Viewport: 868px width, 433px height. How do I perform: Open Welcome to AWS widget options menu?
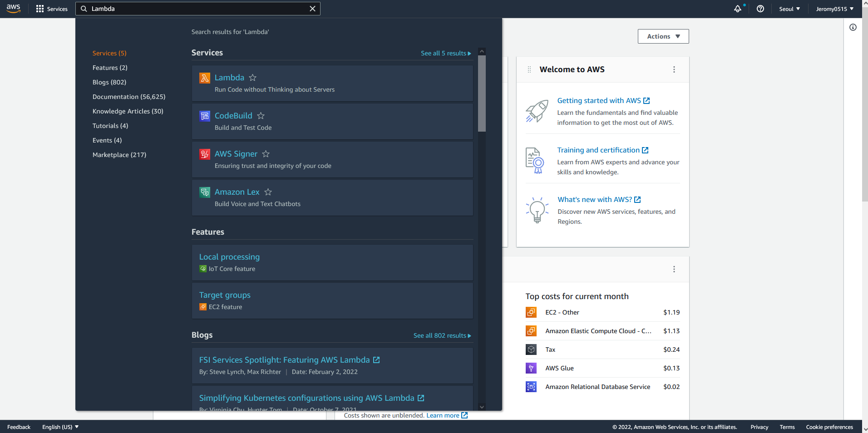click(x=674, y=69)
